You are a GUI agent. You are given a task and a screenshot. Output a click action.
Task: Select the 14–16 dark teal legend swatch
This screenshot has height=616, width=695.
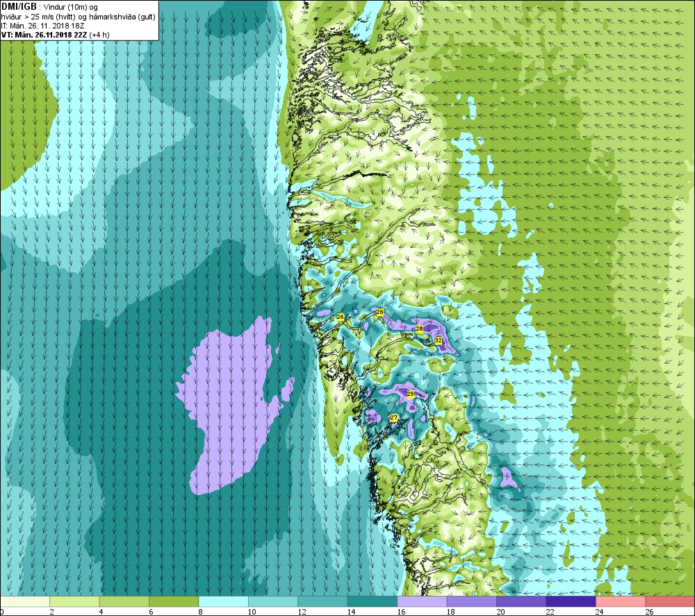(373, 601)
